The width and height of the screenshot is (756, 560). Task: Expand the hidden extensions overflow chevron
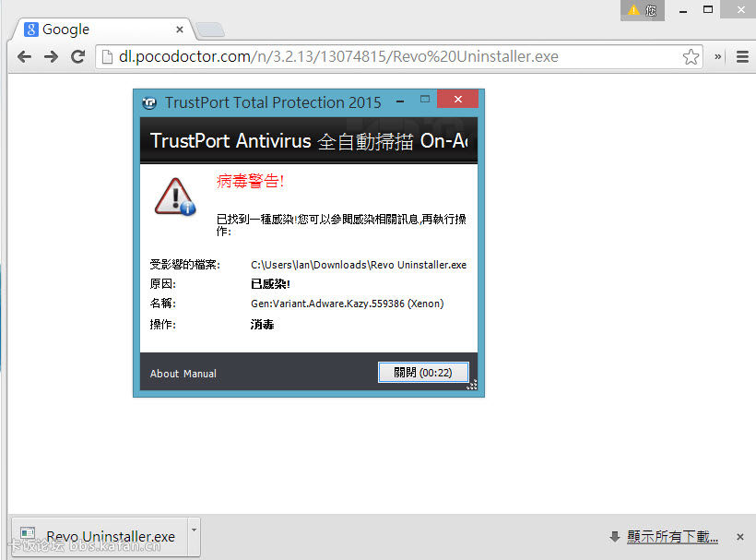tap(719, 57)
